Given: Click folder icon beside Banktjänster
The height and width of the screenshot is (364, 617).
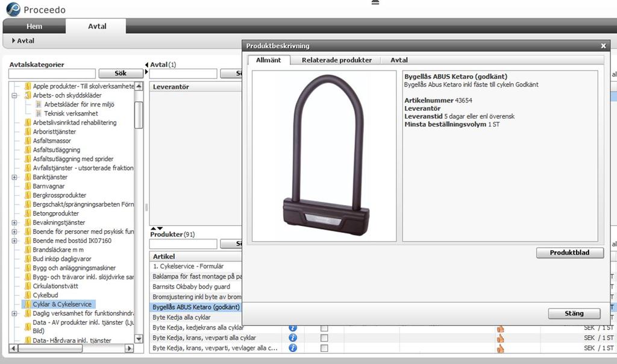Looking at the screenshot, I should [28, 177].
